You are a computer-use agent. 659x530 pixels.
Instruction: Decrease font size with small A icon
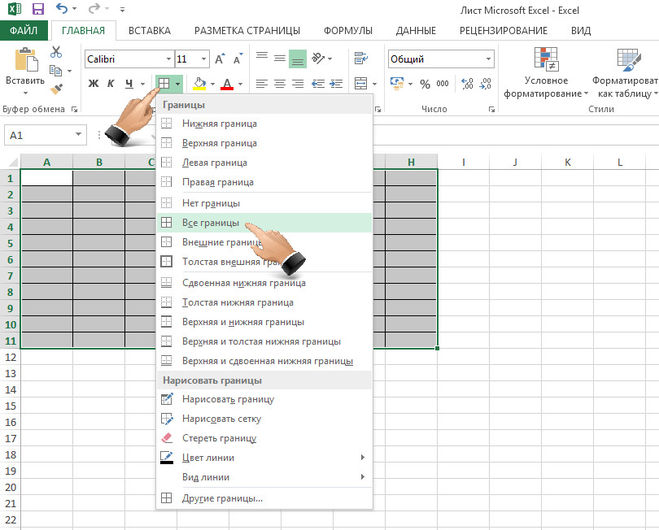click(x=238, y=59)
